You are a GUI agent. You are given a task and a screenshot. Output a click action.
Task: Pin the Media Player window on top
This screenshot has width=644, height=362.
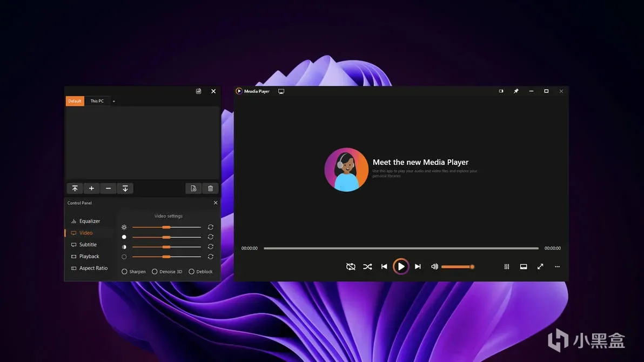pyautogui.click(x=516, y=91)
